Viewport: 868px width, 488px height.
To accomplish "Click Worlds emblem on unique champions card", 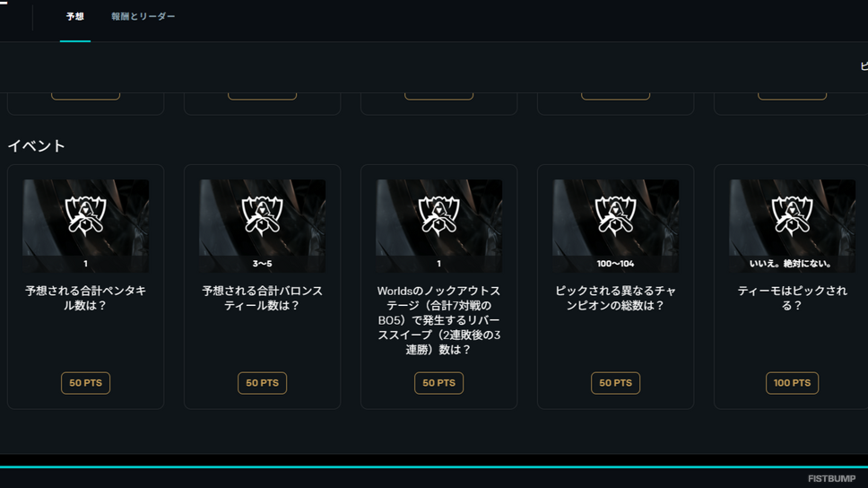I will 615,215.
